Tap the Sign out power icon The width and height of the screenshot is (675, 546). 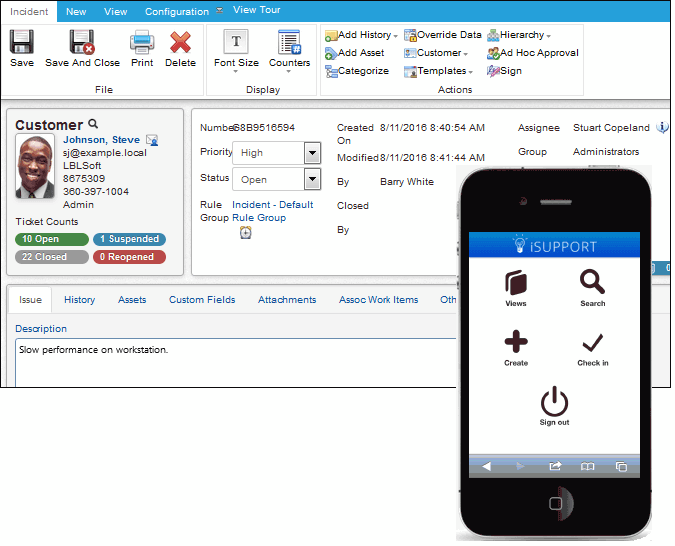tap(554, 400)
